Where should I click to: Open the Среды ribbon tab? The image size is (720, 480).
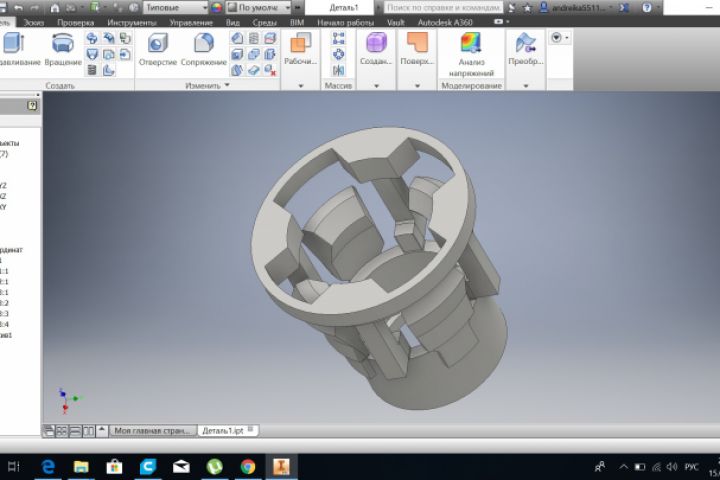point(264,22)
